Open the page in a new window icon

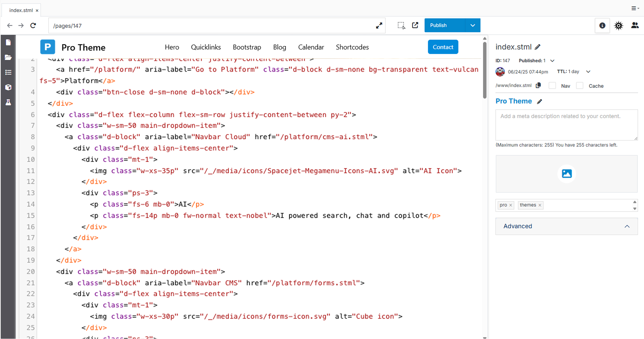(415, 25)
